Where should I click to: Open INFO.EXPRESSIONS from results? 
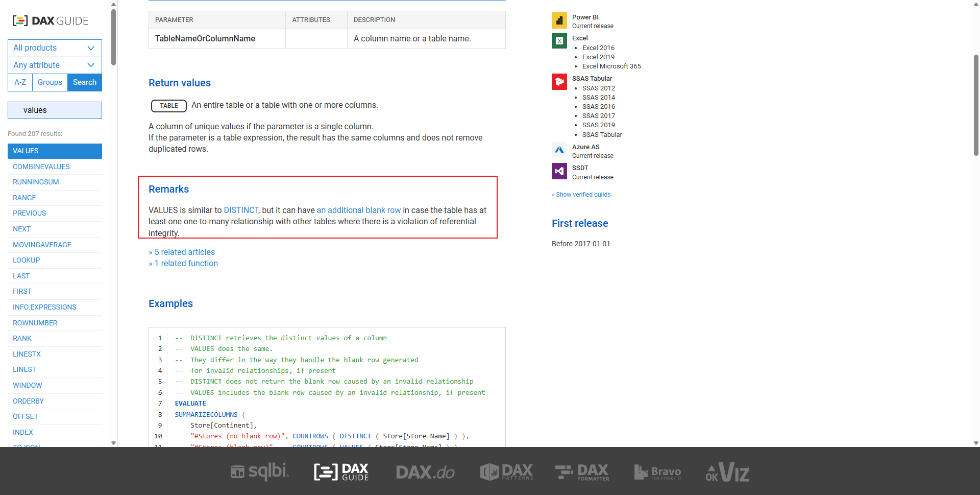point(55,308)
